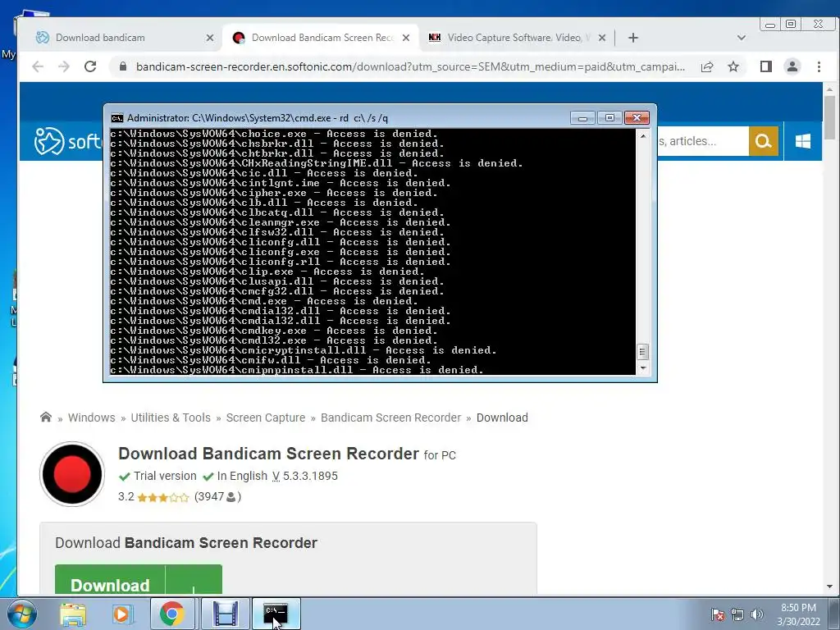Open Windows Media Player from the taskbar
Viewport: 840px width, 630px height.
[x=122, y=614]
